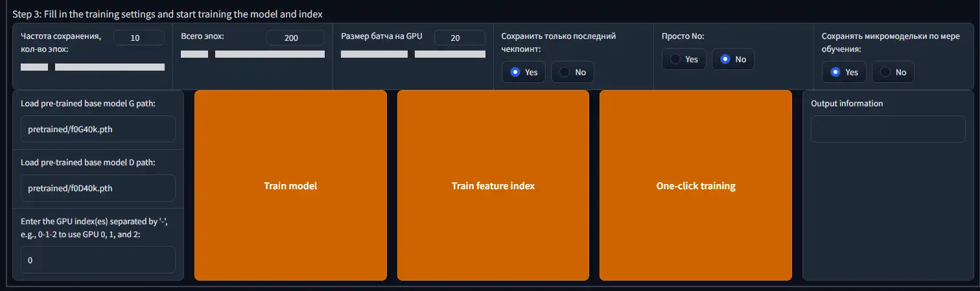Click the 'Load pre-trained base model G path:' label
Image resolution: width=980 pixels, height=291 pixels.
88,103
